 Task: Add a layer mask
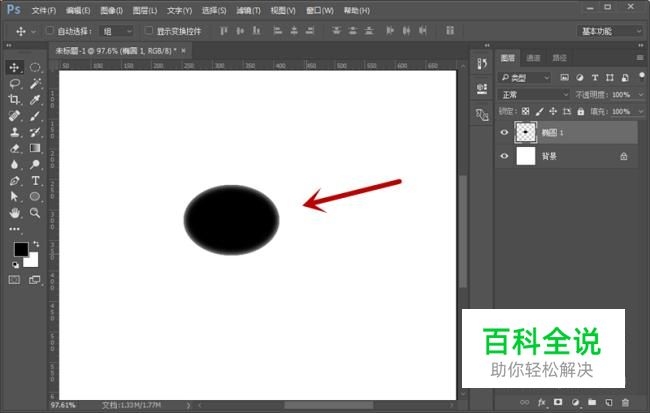pyautogui.click(x=558, y=402)
